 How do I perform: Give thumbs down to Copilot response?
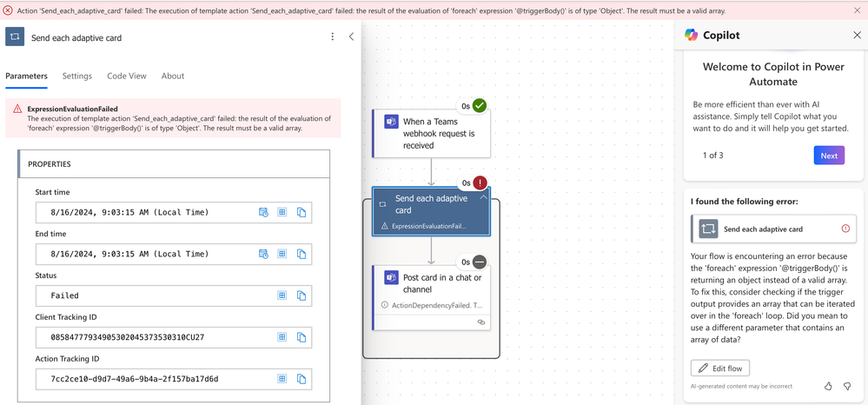click(847, 386)
